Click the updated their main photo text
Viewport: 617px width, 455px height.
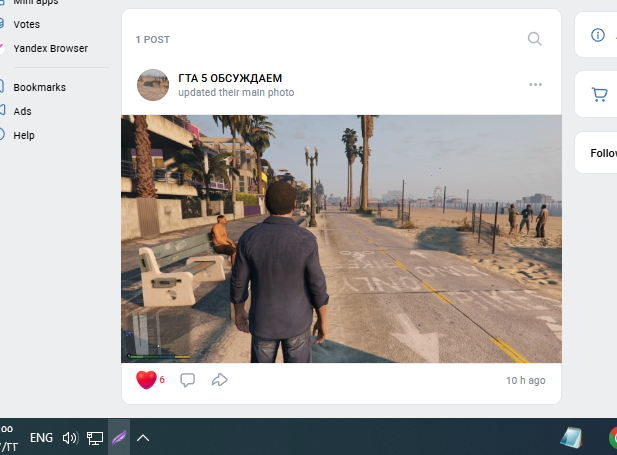[x=236, y=92]
